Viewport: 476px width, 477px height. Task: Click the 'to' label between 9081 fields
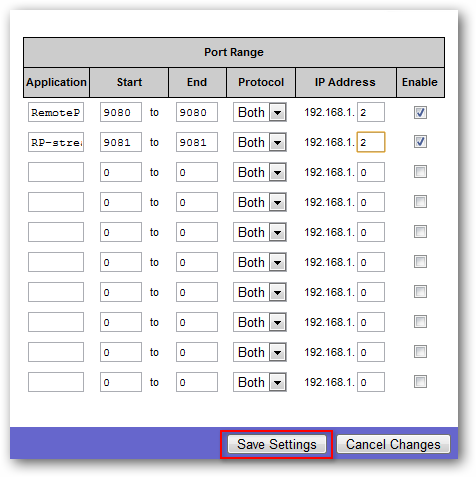[x=154, y=143]
